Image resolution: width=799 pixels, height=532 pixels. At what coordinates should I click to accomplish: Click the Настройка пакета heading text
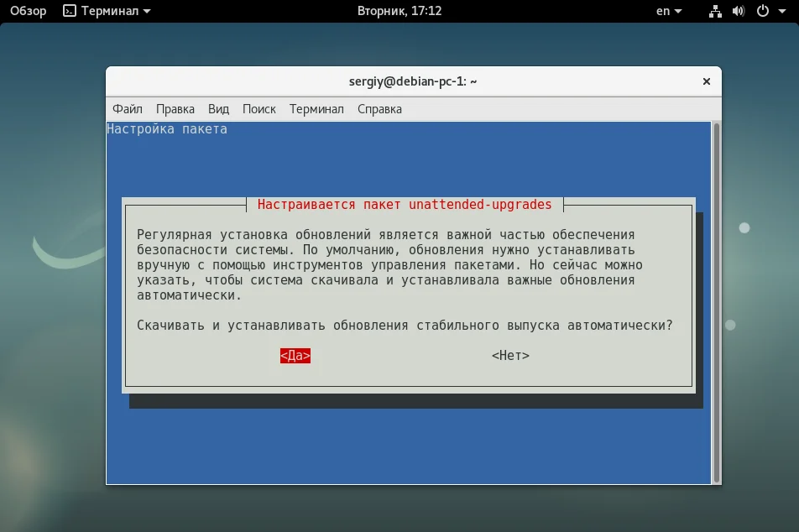click(x=167, y=129)
